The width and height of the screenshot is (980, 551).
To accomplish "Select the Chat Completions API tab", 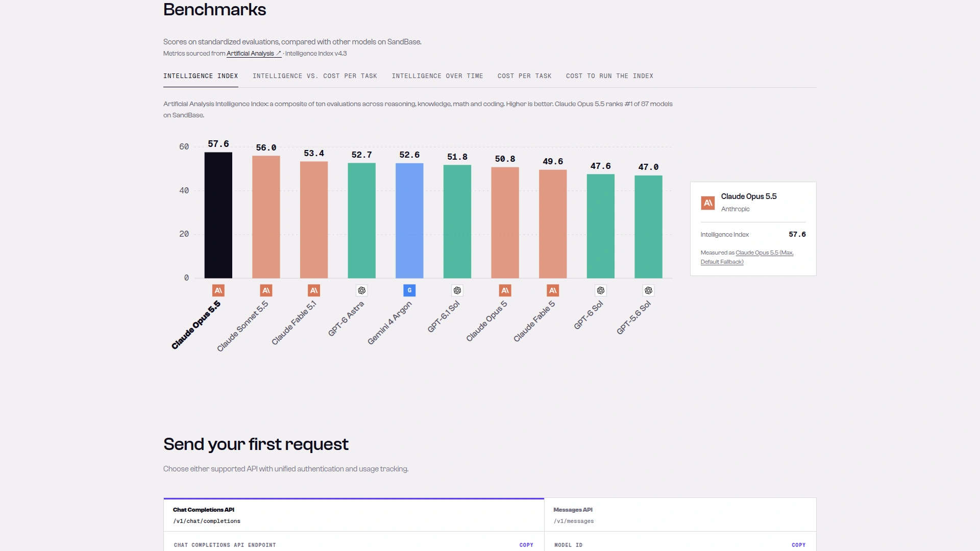I will pyautogui.click(x=354, y=515).
